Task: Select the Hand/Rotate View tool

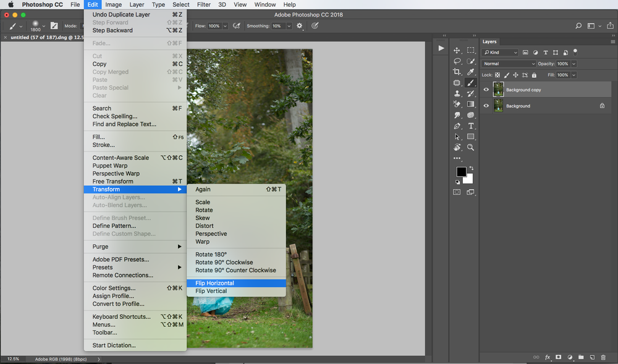Action: (457, 147)
